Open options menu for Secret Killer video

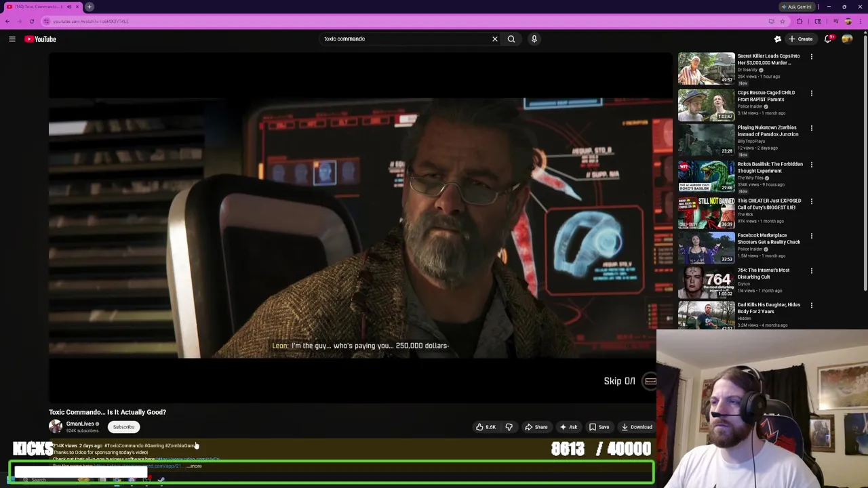pyautogui.click(x=811, y=57)
